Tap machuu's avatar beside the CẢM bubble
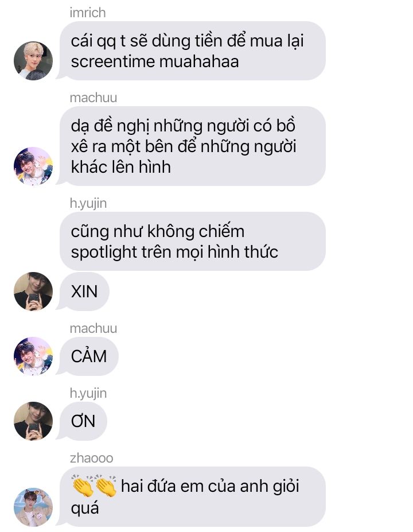This screenshot has width=413, height=532. point(33,356)
